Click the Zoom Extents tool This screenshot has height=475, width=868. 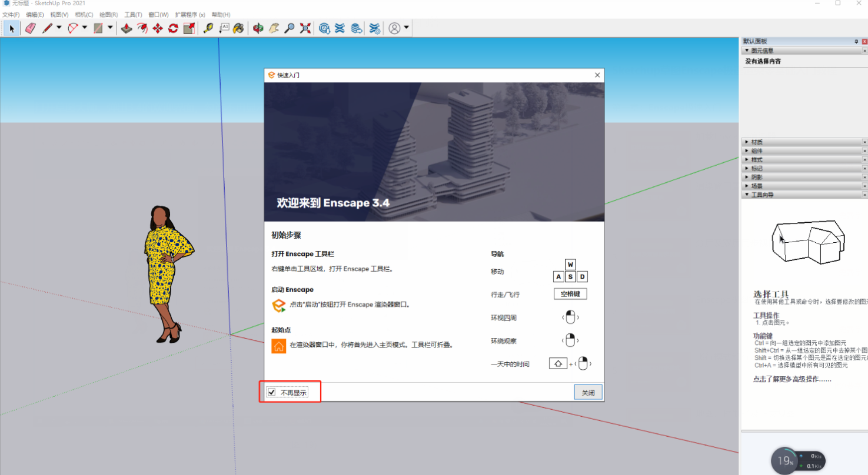click(x=305, y=28)
